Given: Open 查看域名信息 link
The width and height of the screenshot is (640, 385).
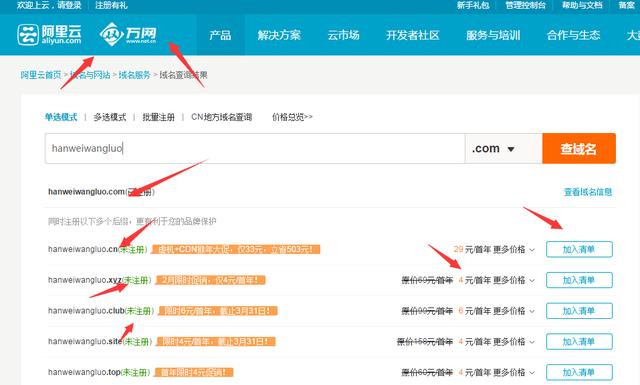Looking at the screenshot, I should coord(588,192).
